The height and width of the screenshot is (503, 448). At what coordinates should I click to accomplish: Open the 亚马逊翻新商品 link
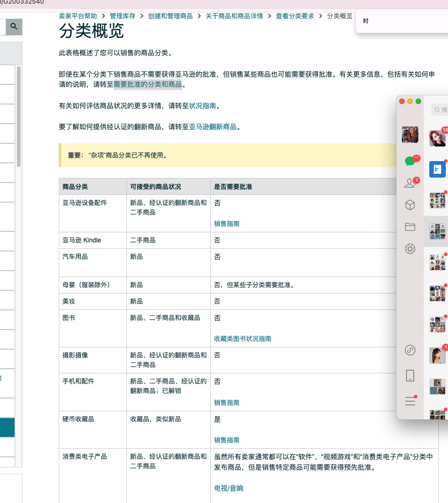tap(213, 127)
